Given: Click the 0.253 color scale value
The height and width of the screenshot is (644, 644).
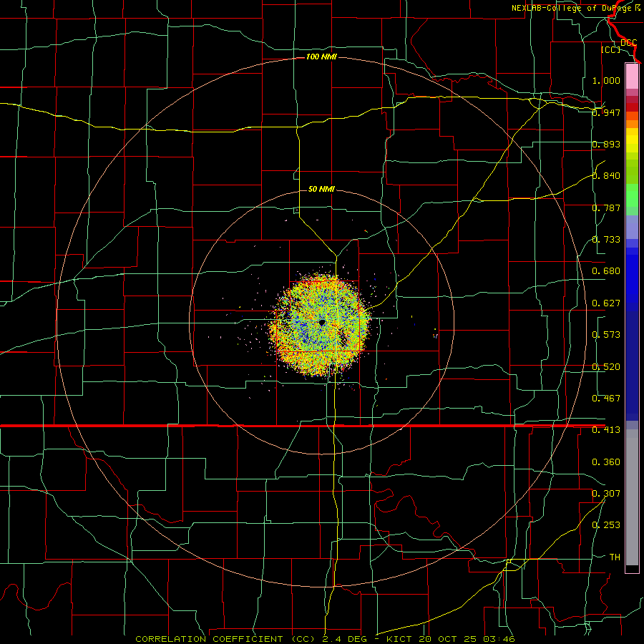Looking at the screenshot, I should click(x=606, y=525).
